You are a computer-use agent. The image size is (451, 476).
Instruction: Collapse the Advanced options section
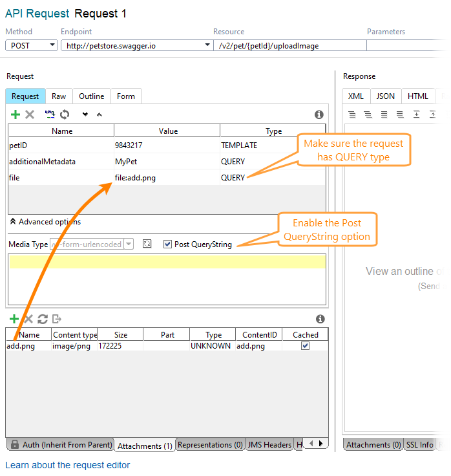[x=45, y=222]
